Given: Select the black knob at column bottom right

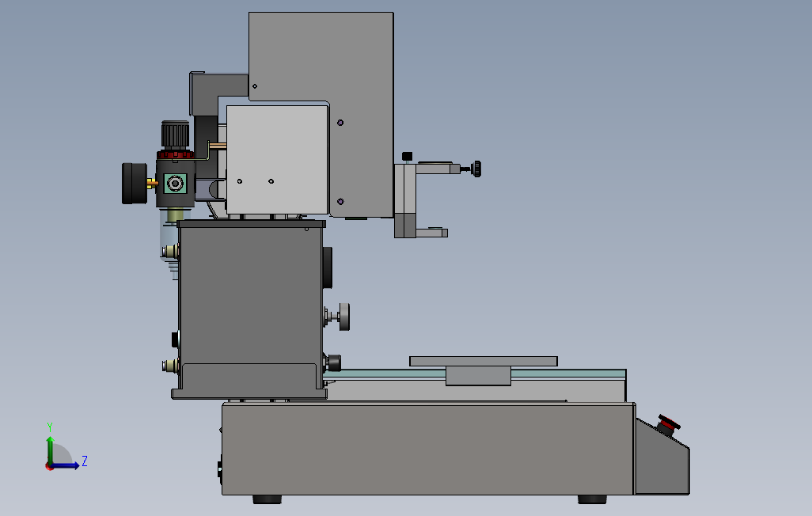Looking at the screenshot, I should tap(333, 362).
